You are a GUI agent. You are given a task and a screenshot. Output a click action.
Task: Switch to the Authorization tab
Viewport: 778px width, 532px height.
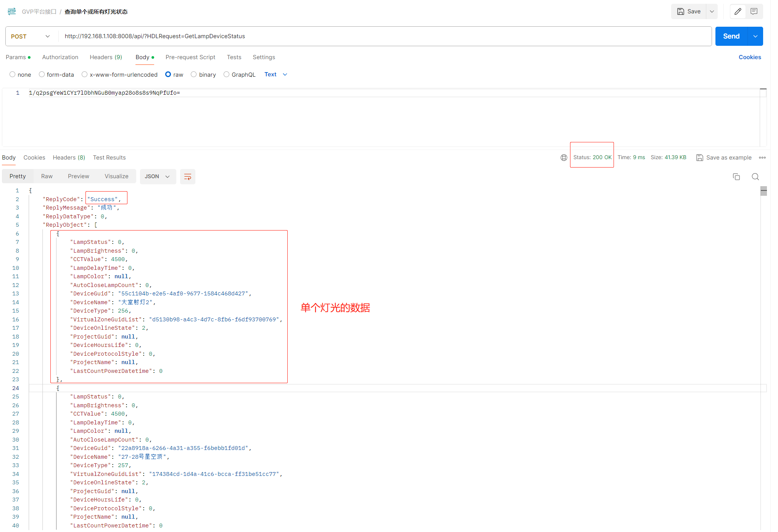[60, 57]
